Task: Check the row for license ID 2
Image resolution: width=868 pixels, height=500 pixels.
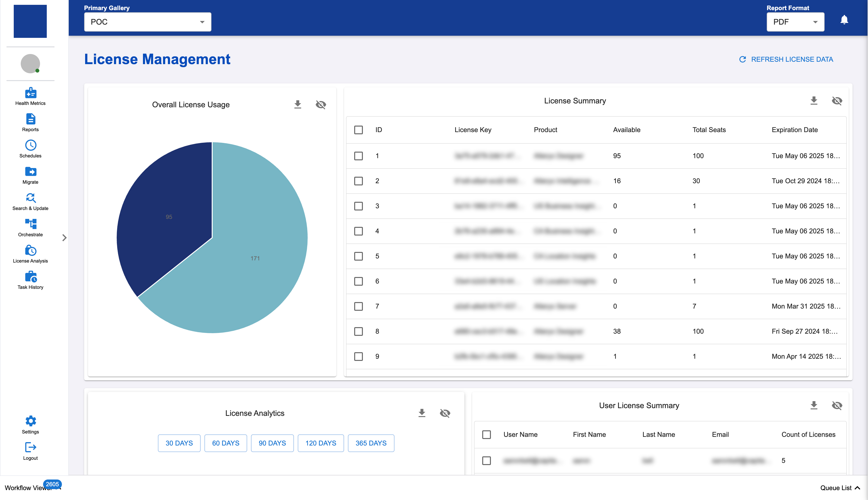Action: point(358,181)
